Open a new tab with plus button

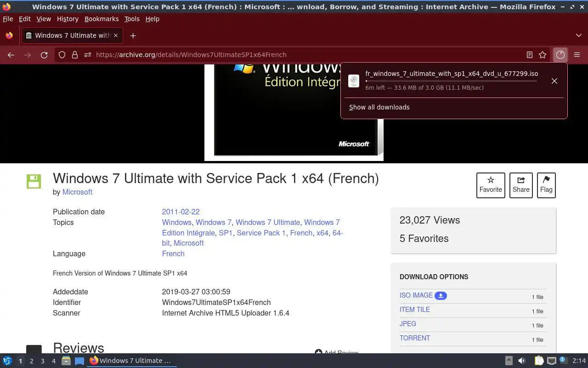[133, 35]
